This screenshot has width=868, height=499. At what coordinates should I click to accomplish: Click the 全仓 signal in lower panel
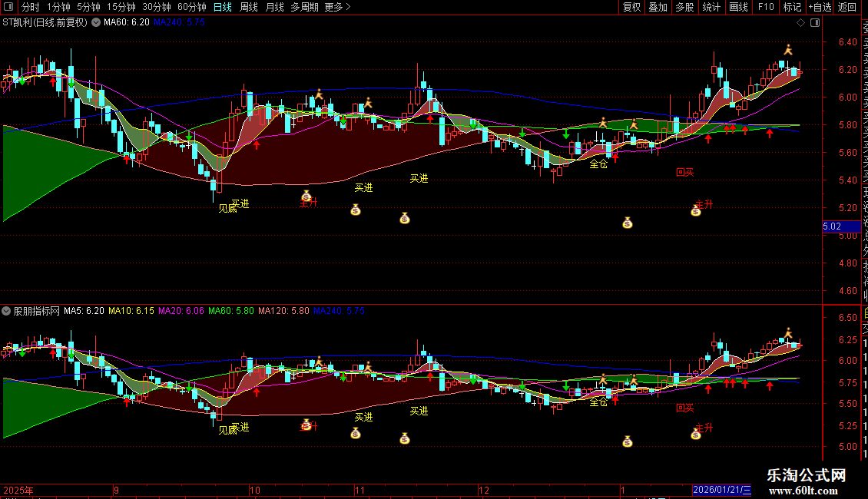[x=598, y=402]
